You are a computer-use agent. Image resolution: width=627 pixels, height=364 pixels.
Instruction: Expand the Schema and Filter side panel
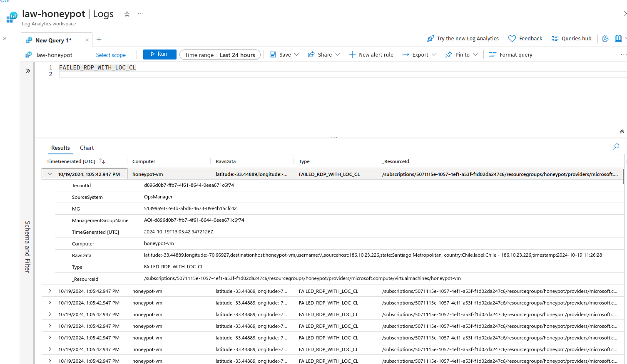click(x=28, y=71)
